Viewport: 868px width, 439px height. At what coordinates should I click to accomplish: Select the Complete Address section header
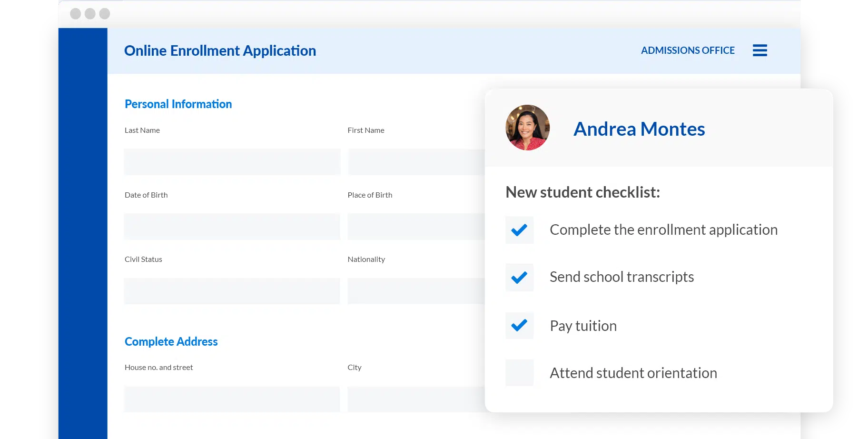click(x=171, y=341)
